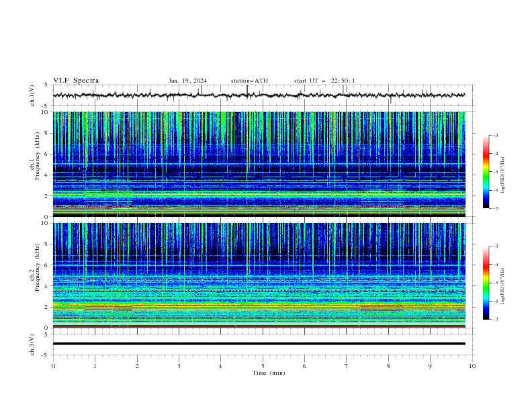This screenshot has height=411, width=532.
Task: Click time axis tick label '10'
Action: pyautogui.click(x=472, y=366)
